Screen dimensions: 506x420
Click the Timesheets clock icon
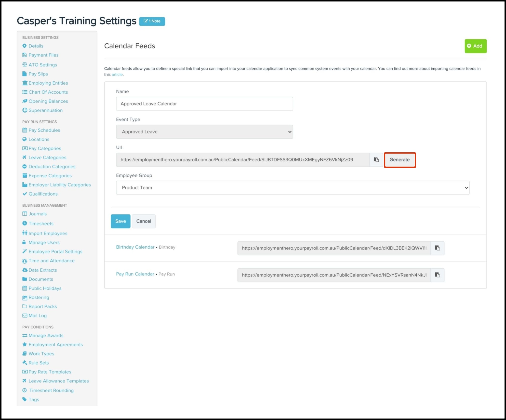click(25, 223)
